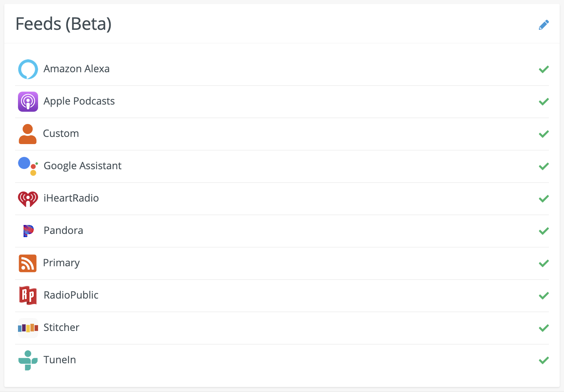
Task: Click the Feeds (Beta) heading
Action: tap(64, 24)
